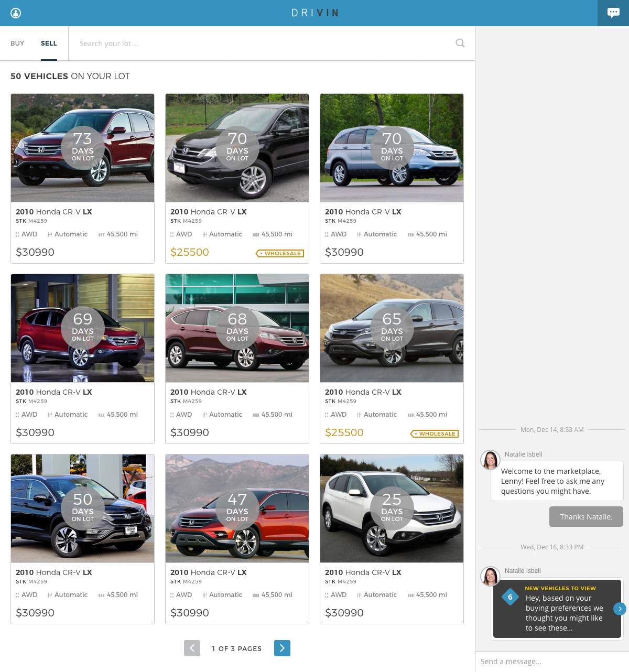The height and width of the screenshot is (672, 629).
Task: Click the 50 VEHICLES ON YOUR LOT heading
Action: (70, 76)
